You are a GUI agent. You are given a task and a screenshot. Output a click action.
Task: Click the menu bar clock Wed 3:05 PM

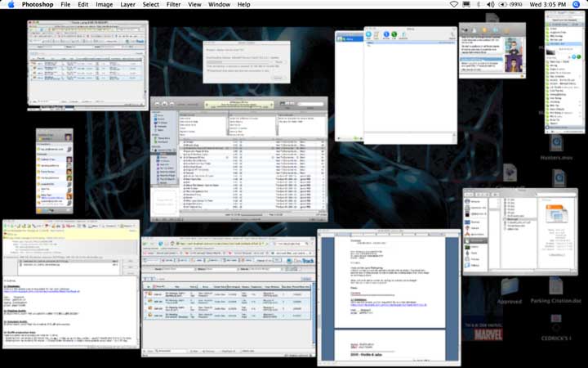tap(547, 5)
